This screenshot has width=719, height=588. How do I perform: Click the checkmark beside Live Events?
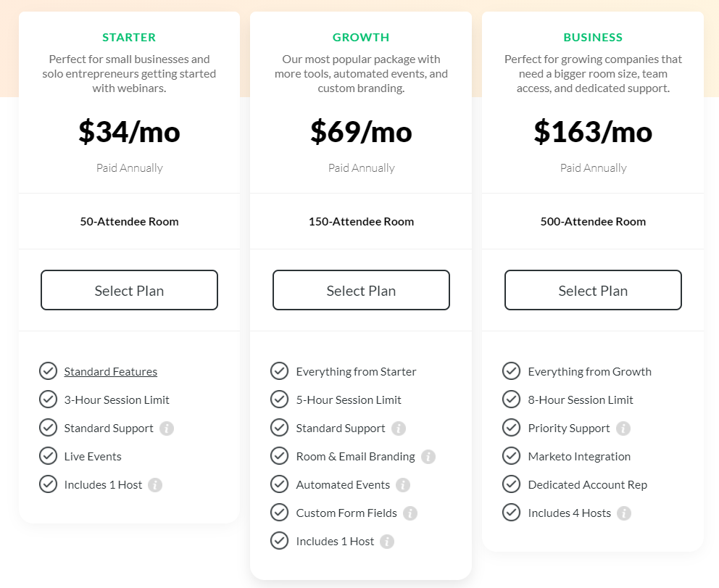tap(49, 456)
